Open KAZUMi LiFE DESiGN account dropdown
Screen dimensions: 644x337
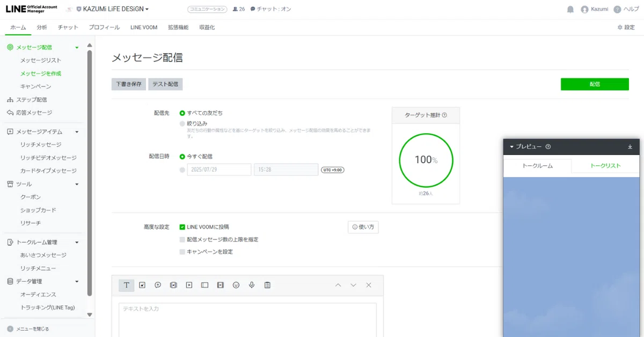point(113,9)
